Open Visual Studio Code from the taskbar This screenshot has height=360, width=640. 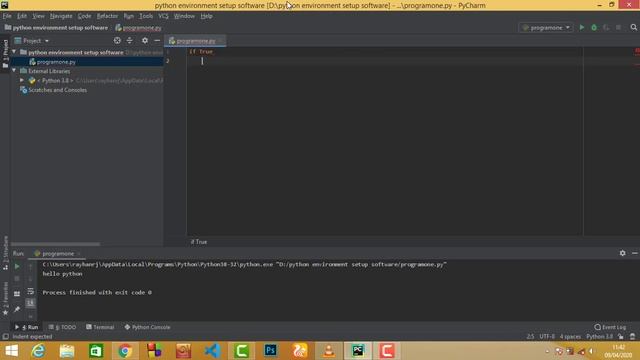[x=212, y=351]
